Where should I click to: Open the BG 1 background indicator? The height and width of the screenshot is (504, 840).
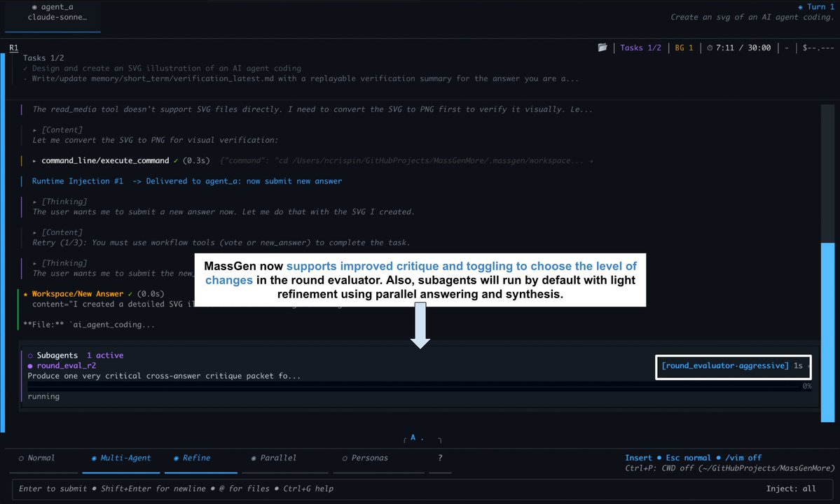coord(684,48)
